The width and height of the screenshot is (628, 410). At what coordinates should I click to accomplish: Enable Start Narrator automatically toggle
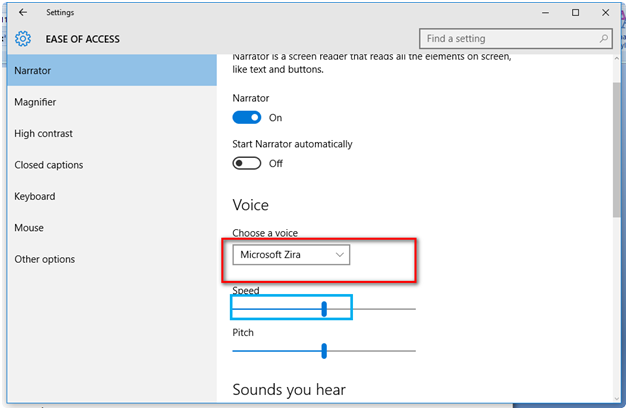tap(246, 163)
